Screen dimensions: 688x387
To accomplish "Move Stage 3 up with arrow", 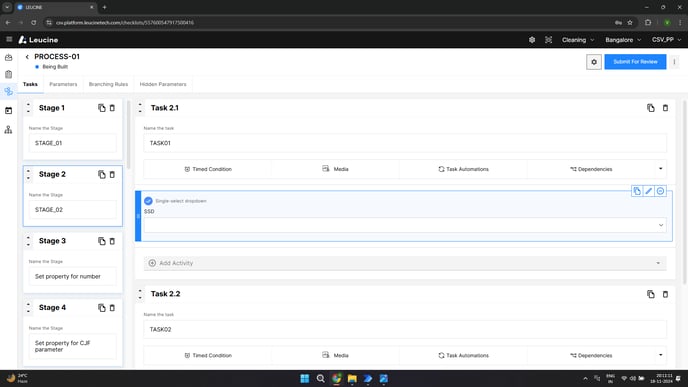I will 29,237.
